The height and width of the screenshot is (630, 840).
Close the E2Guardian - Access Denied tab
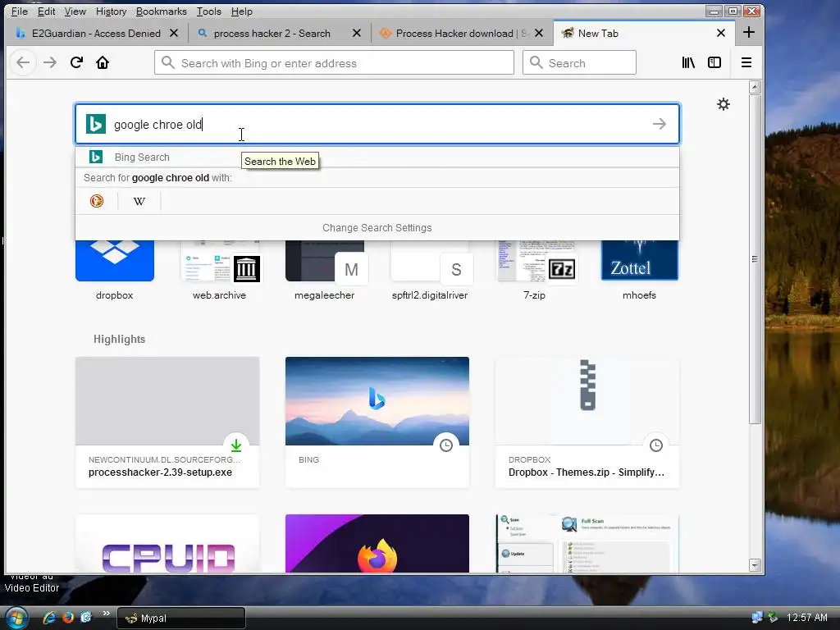[x=174, y=33]
